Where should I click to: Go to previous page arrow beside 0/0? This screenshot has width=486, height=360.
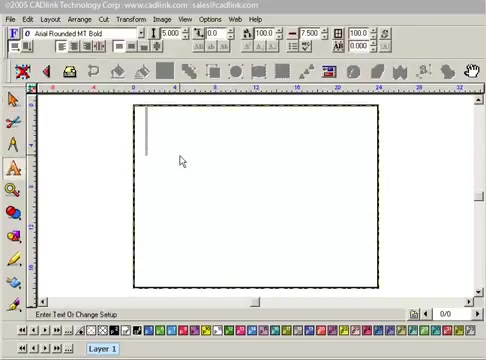pyautogui.click(x=426, y=314)
